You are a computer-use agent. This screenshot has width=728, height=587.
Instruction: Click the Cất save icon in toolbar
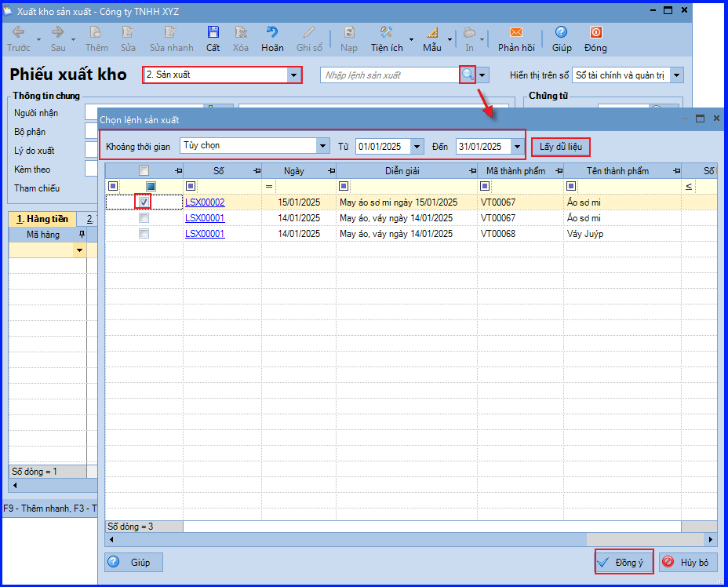pos(213,32)
